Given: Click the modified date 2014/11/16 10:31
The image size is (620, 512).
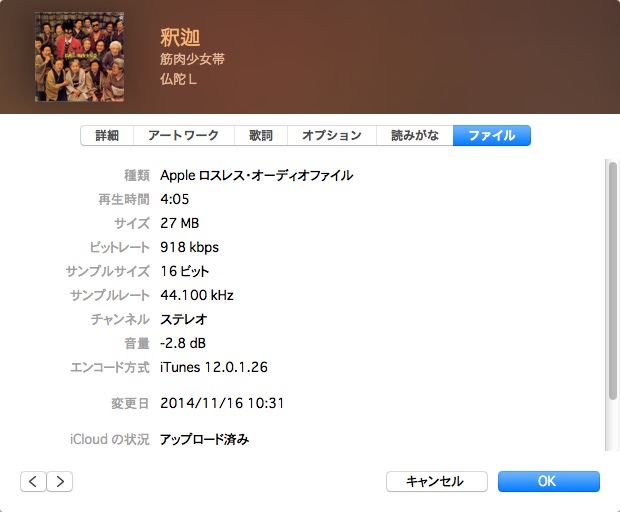Looking at the screenshot, I should (222, 403).
